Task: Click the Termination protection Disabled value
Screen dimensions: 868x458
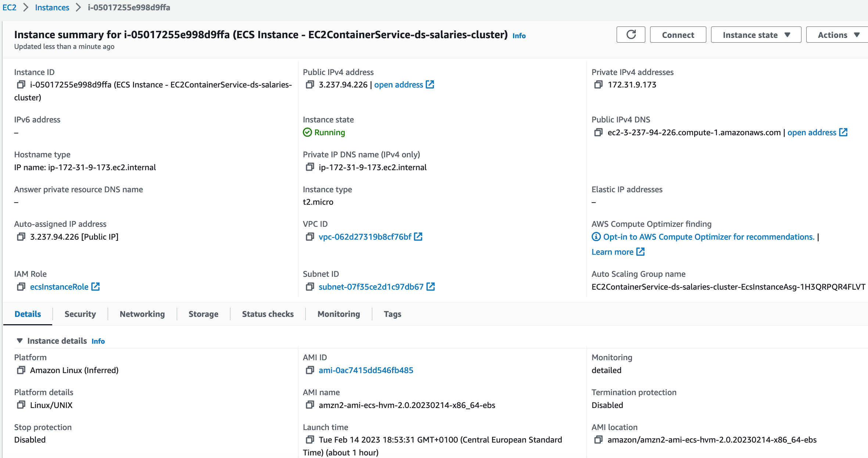Action: coord(607,405)
